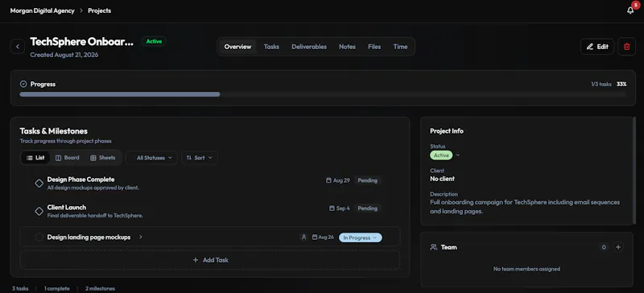Click the Progress check icon
The image size is (644, 293).
point(23,84)
